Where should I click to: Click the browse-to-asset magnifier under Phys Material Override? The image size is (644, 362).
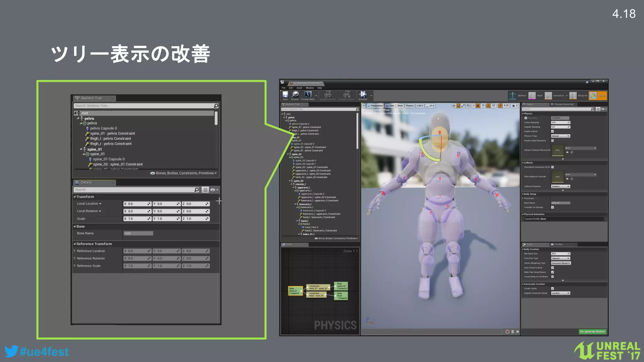[572, 179]
